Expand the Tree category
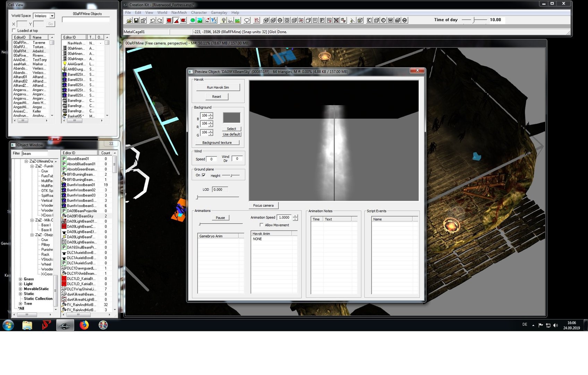588x375 pixels. pyautogui.click(x=20, y=303)
